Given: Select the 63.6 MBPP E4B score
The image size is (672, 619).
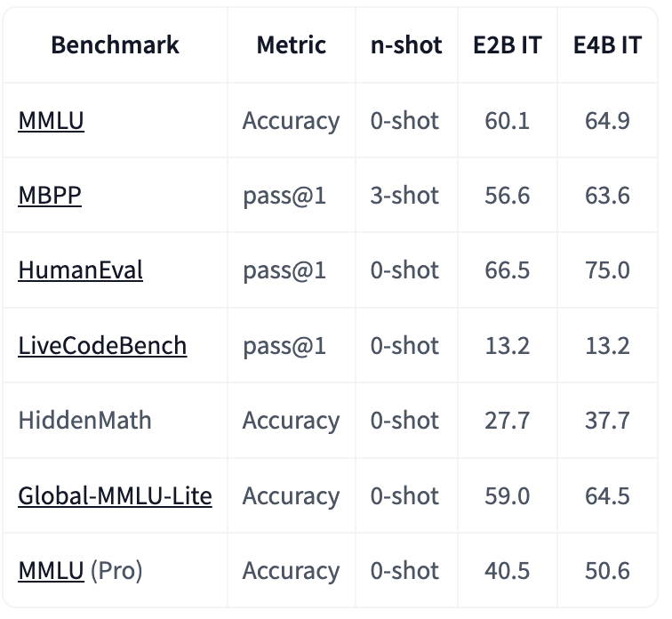Looking at the screenshot, I should pos(608,196).
